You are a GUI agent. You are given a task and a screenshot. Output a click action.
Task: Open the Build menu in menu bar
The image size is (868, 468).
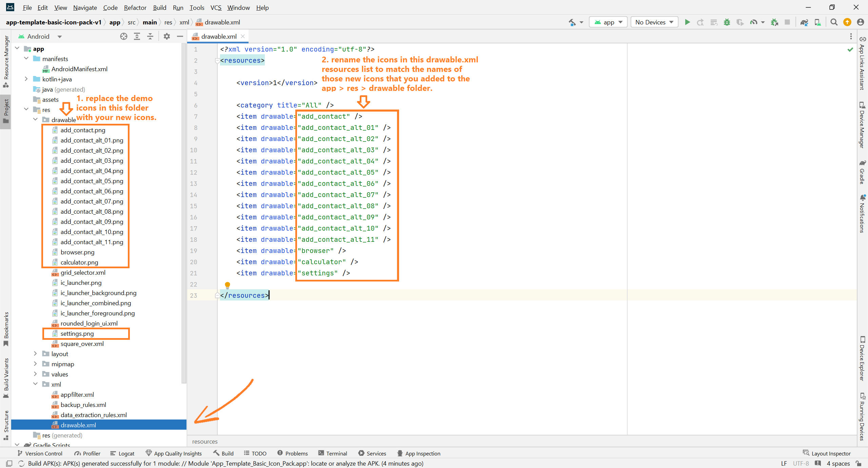[159, 7]
